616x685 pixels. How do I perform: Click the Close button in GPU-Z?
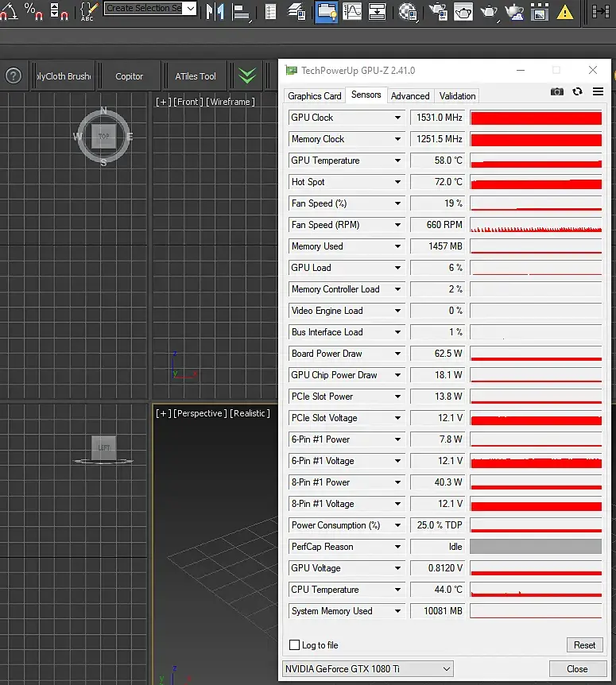(x=577, y=669)
